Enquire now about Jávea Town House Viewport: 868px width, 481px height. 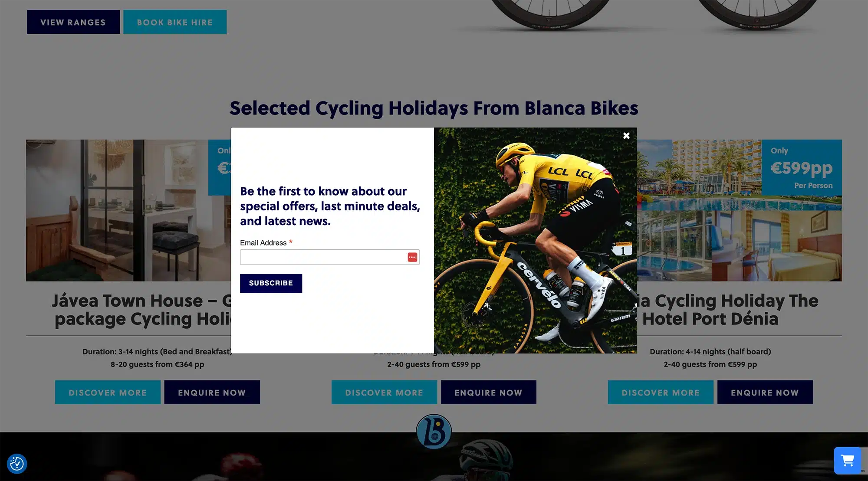point(212,393)
